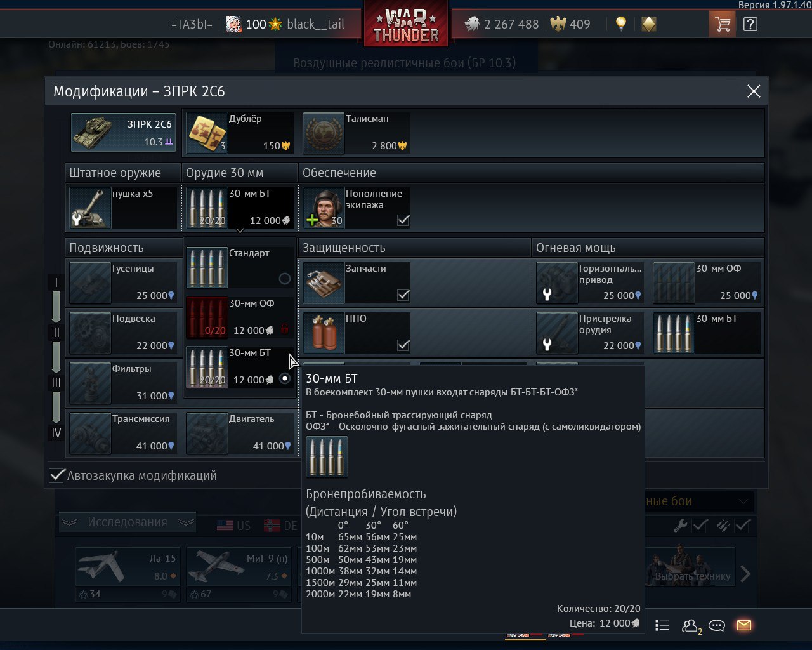812x650 pixels.
Task: Select the МиГ-9 (п) aircraft slot
Action: coord(239,566)
